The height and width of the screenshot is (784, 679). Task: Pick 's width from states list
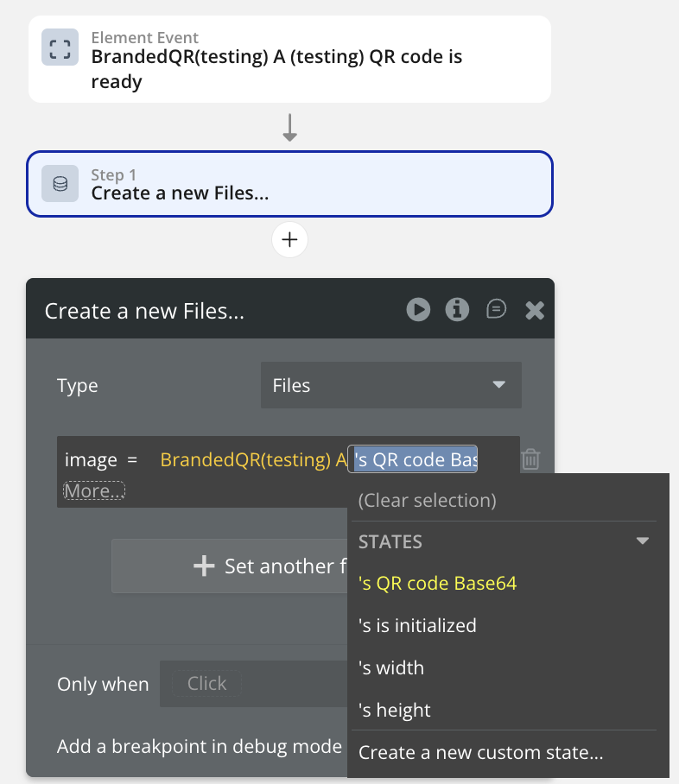pyautogui.click(x=391, y=667)
